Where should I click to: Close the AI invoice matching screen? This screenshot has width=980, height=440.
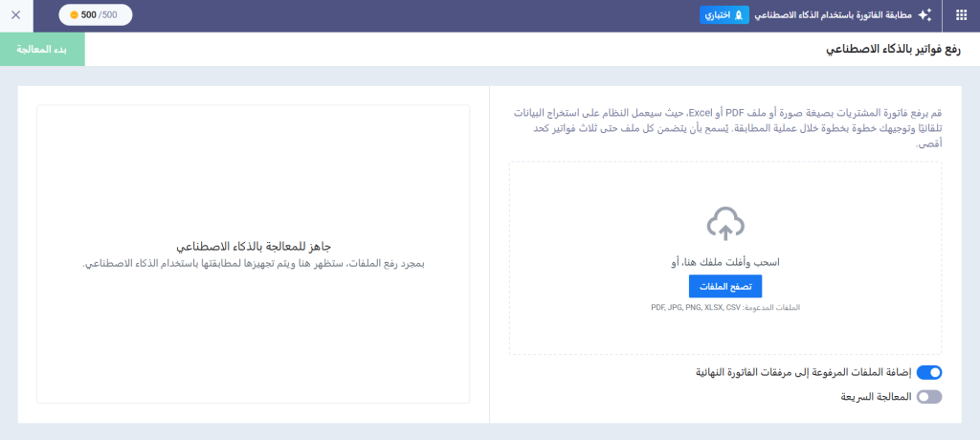pyautogui.click(x=15, y=15)
